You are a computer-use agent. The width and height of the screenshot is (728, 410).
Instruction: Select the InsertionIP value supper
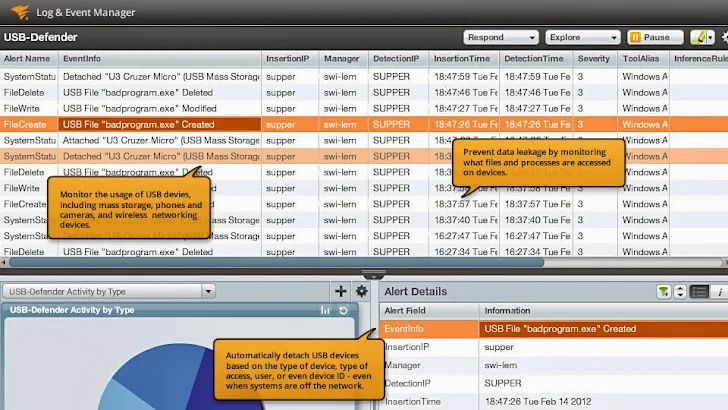tap(499, 347)
